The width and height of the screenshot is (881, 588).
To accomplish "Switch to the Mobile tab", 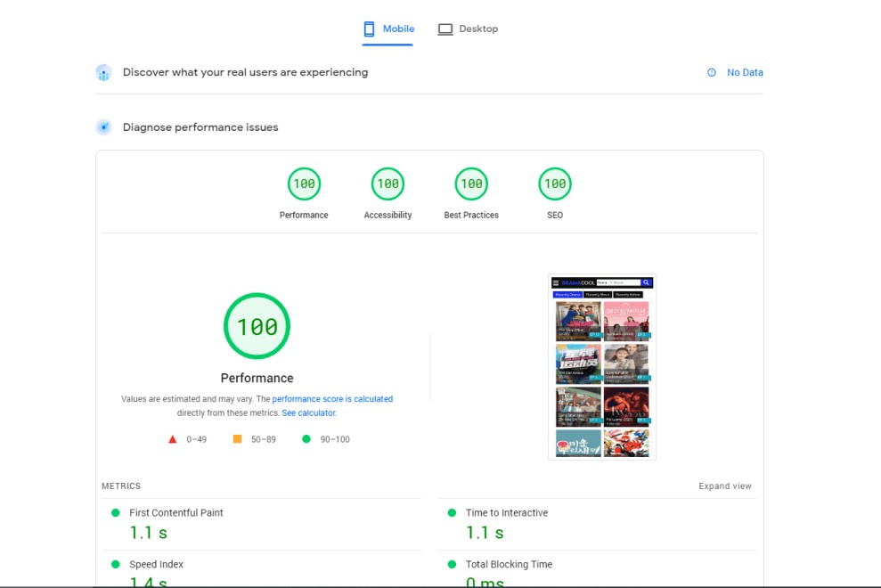I will [388, 29].
